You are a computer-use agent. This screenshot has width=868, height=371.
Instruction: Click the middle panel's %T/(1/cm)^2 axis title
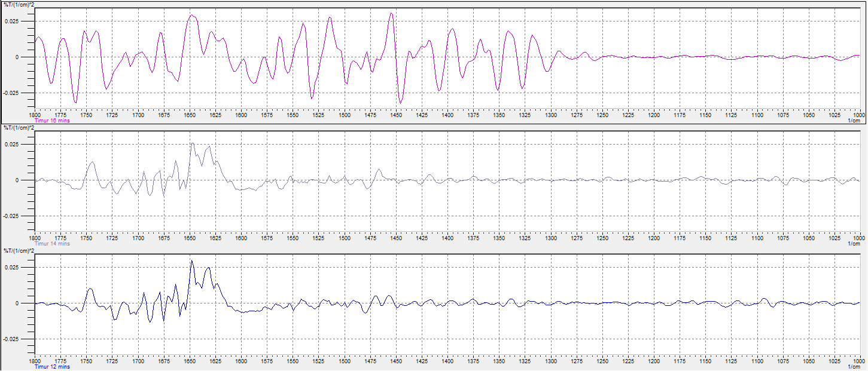click(x=19, y=128)
